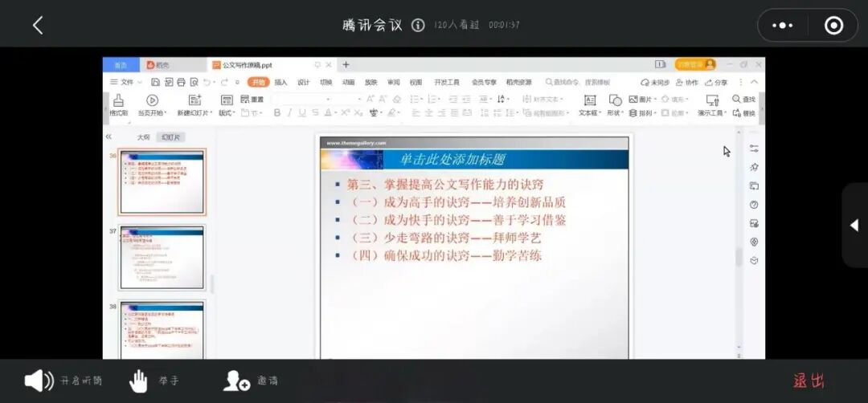Select the 开始 ribbon tab

(259, 83)
